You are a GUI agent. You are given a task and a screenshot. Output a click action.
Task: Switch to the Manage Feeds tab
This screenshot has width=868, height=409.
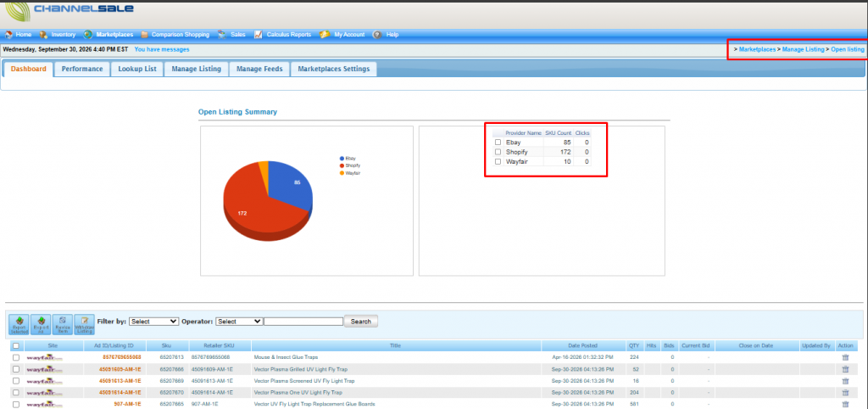click(x=259, y=70)
